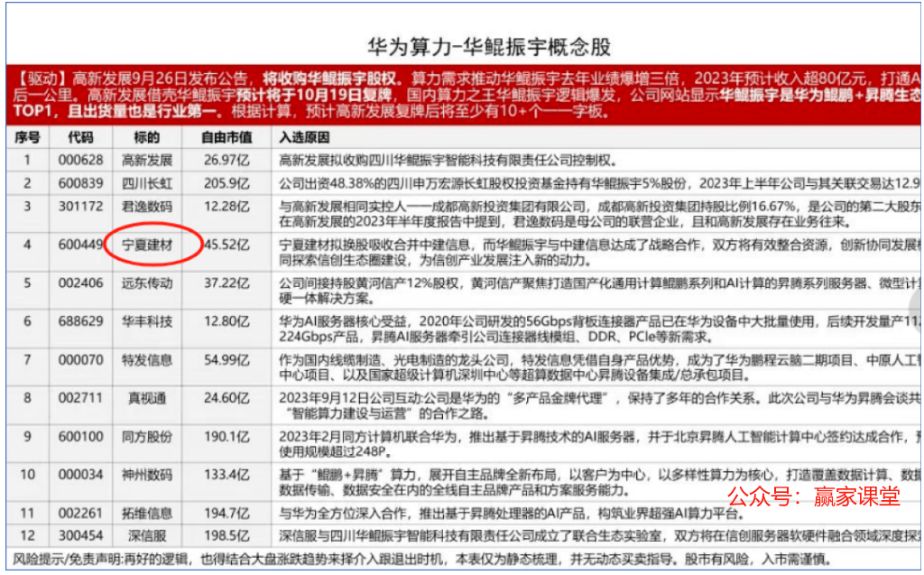Click stock name 高新发展
This screenshot has width=924, height=575.
pos(147,160)
